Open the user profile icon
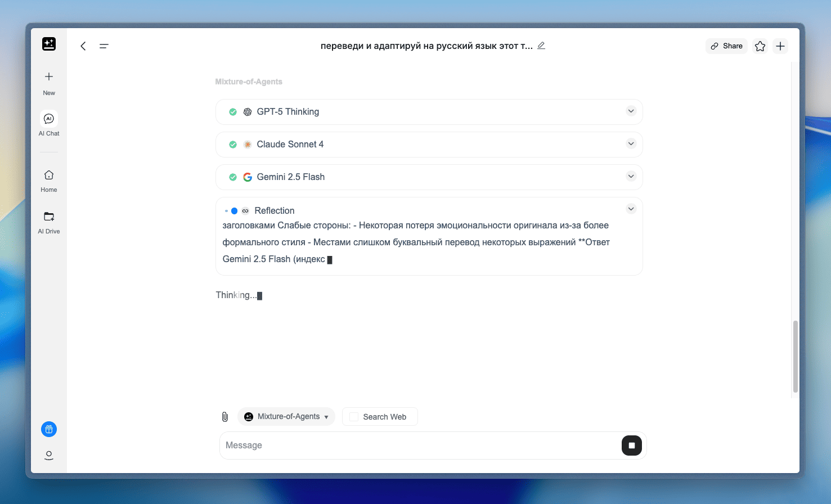831x504 pixels. (49, 455)
